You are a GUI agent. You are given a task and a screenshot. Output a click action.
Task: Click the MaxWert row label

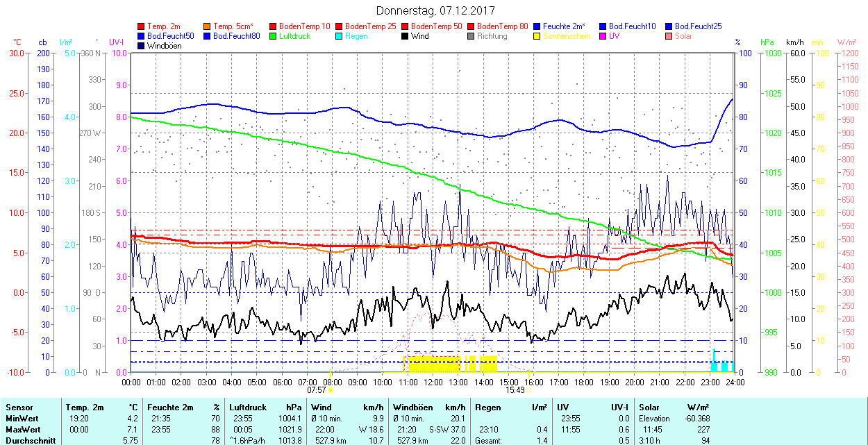[22, 430]
